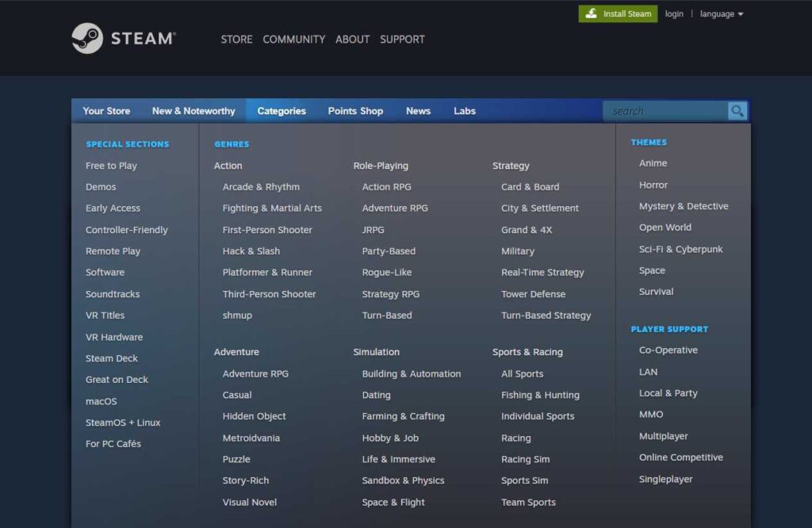Click the search magnifier icon
Viewport: 812px width, 528px height.
click(x=737, y=110)
